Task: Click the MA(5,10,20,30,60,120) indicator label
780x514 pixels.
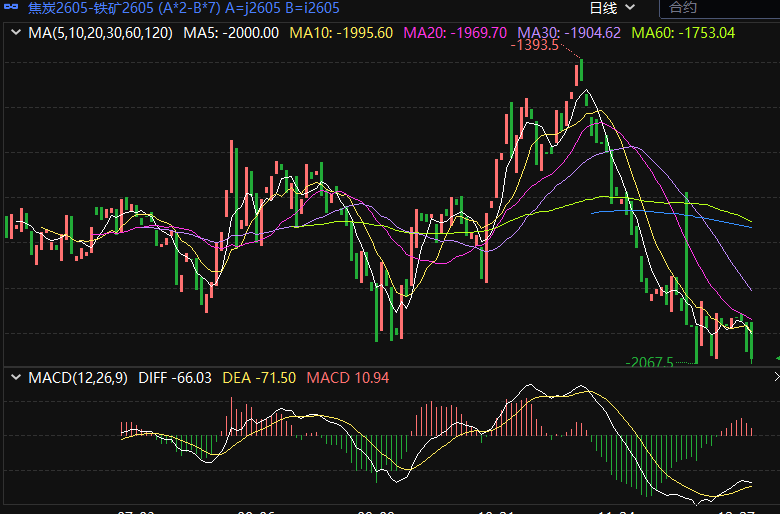Action: click(x=100, y=33)
